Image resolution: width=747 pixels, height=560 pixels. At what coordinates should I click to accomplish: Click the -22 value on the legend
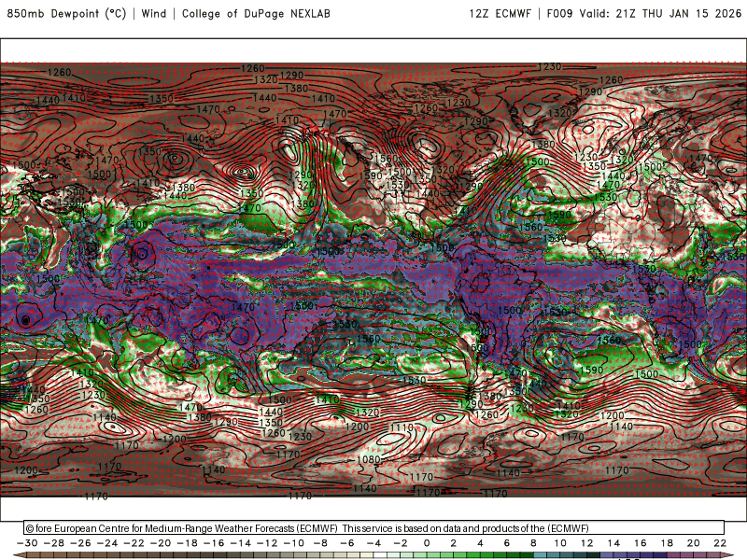tap(134, 543)
